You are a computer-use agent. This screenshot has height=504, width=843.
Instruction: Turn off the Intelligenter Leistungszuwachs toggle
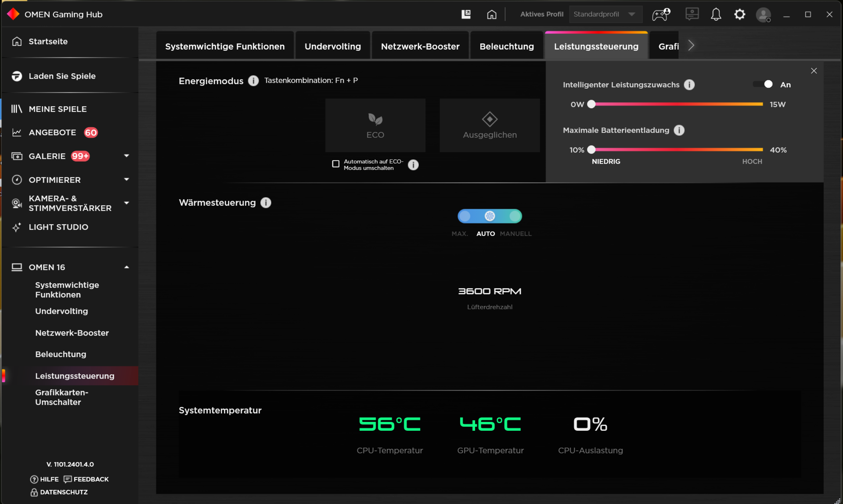coord(763,84)
